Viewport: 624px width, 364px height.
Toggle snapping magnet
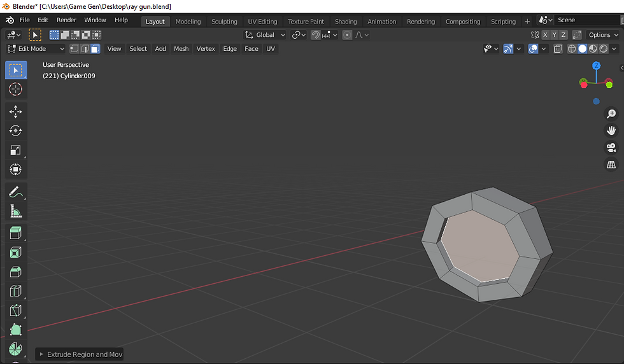click(x=316, y=35)
